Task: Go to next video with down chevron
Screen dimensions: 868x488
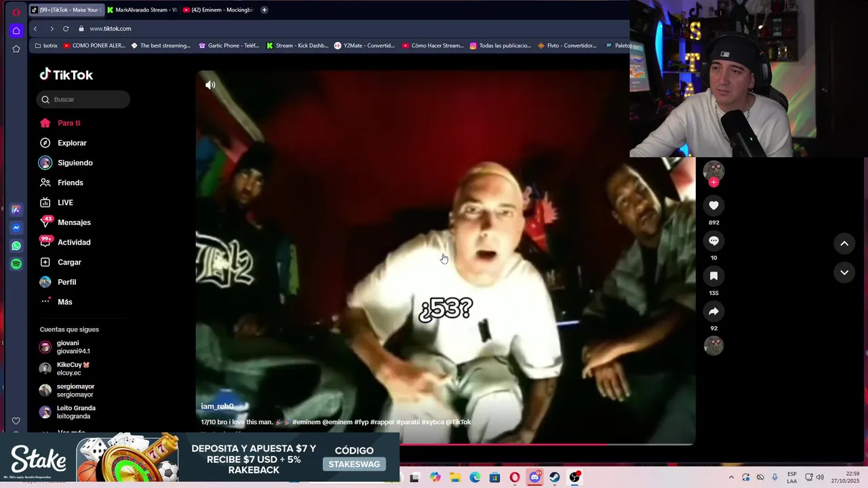Action: [844, 272]
